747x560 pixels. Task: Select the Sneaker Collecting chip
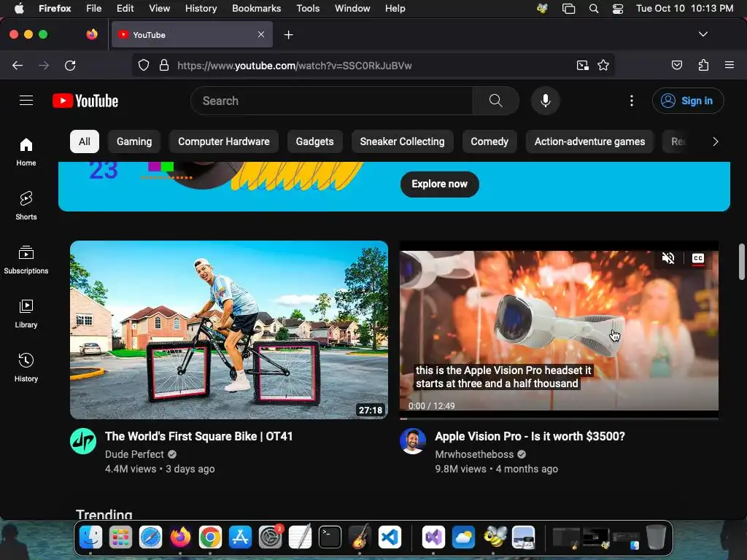point(402,141)
